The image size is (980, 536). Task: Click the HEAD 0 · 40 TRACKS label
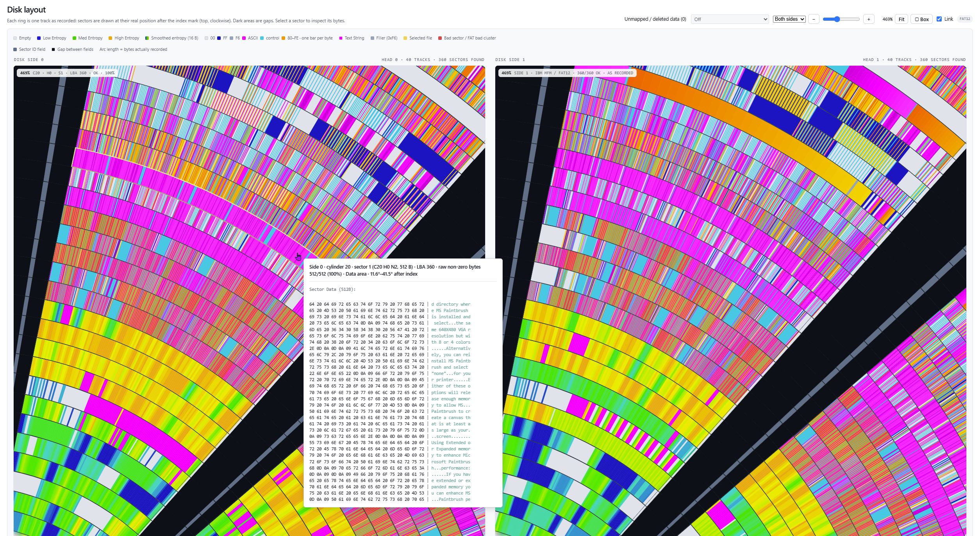pyautogui.click(x=433, y=60)
